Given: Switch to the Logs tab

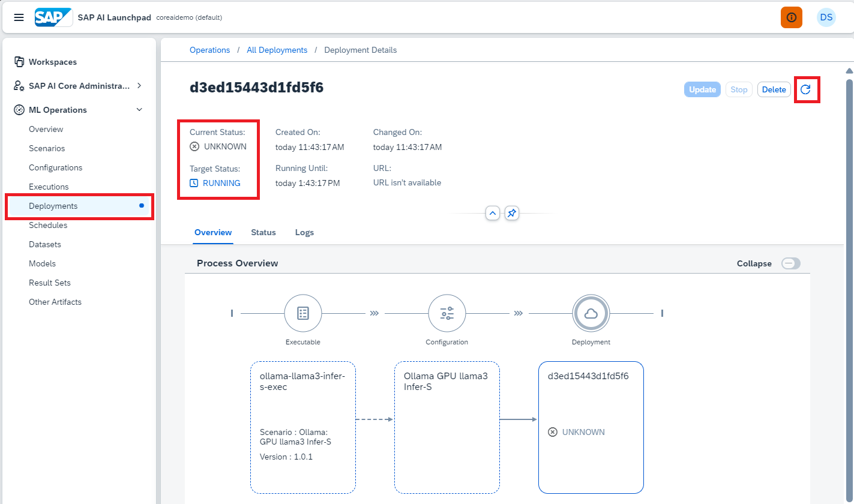Looking at the screenshot, I should point(304,232).
